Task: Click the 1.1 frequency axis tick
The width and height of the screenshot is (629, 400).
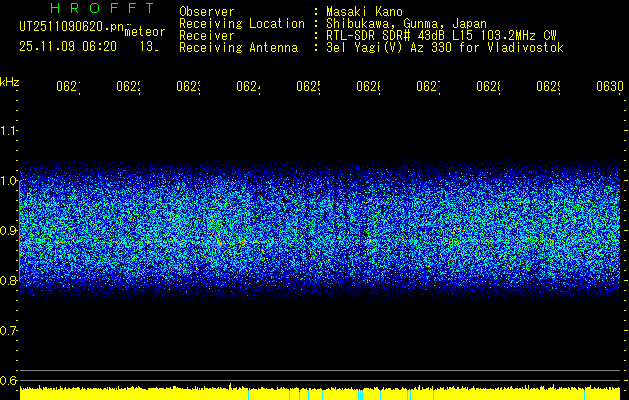Action: click(9, 131)
